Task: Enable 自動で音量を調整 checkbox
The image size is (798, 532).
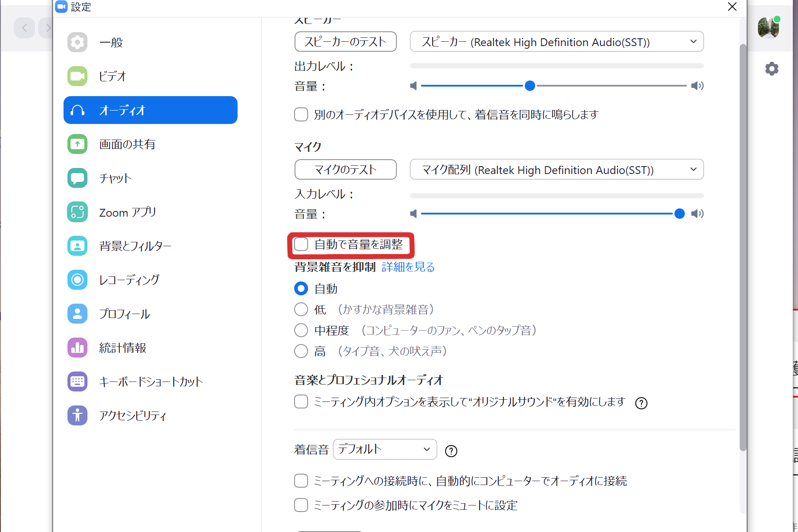Action: 301,244
